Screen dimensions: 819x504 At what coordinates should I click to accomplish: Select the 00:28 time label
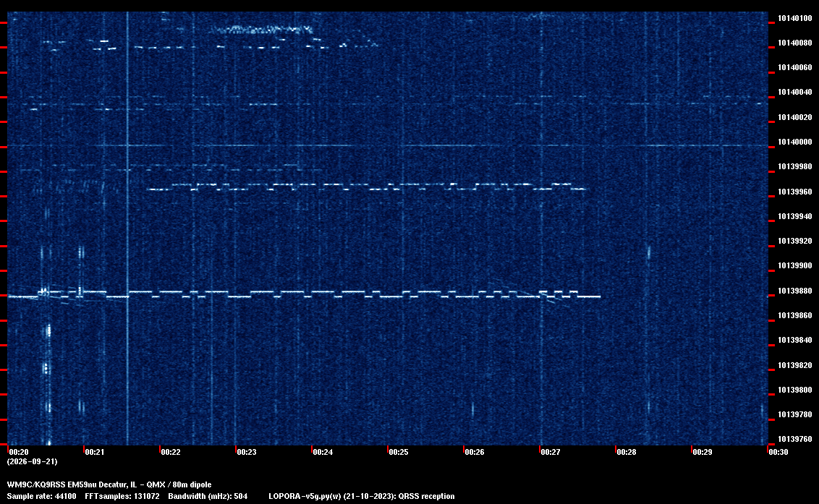[627, 452]
